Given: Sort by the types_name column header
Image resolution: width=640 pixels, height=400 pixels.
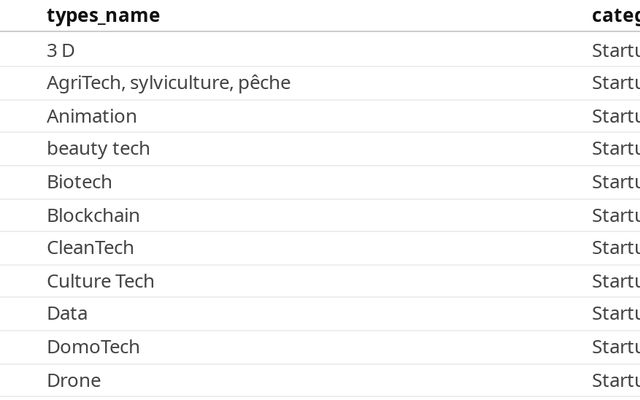Looking at the screenshot, I should [x=103, y=15].
